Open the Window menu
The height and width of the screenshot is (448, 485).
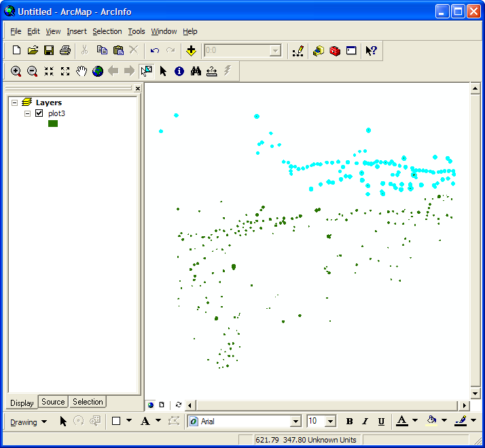click(x=164, y=31)
